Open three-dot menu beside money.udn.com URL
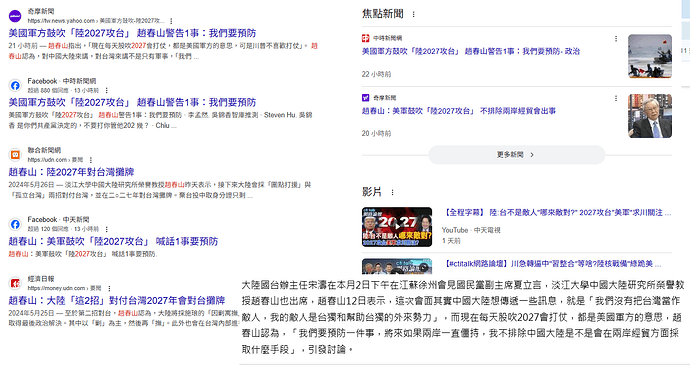Viewport: 690px width, 388px height. tap(109, 288)
